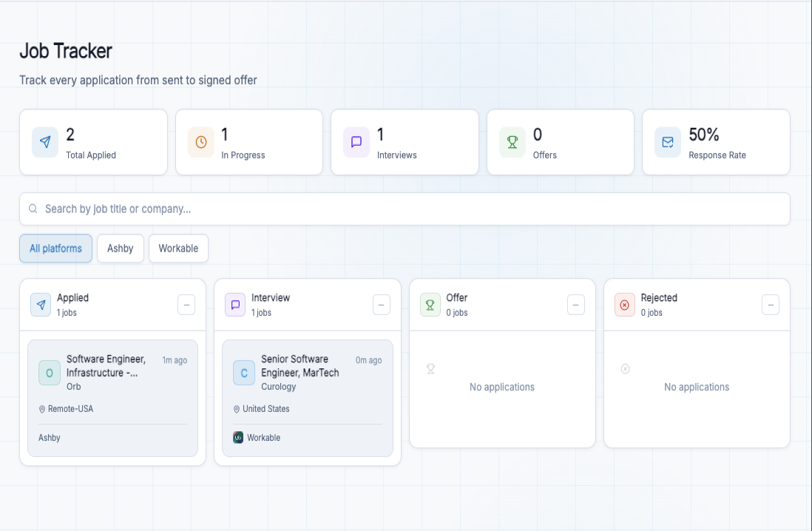Collapse the Rejected column
The width and height of the screenshot is (812, 531).
771,305
